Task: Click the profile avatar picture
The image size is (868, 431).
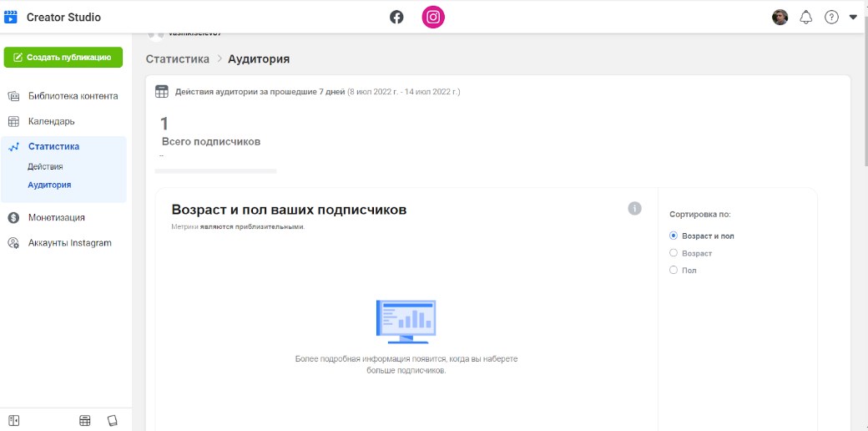Action: pyautogui.click(x=780, y=18)
